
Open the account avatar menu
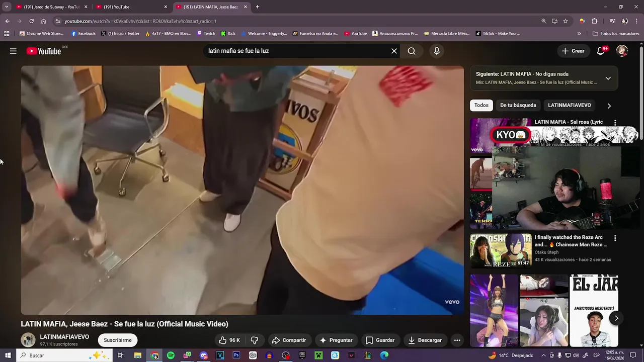[x=622, y=51]
